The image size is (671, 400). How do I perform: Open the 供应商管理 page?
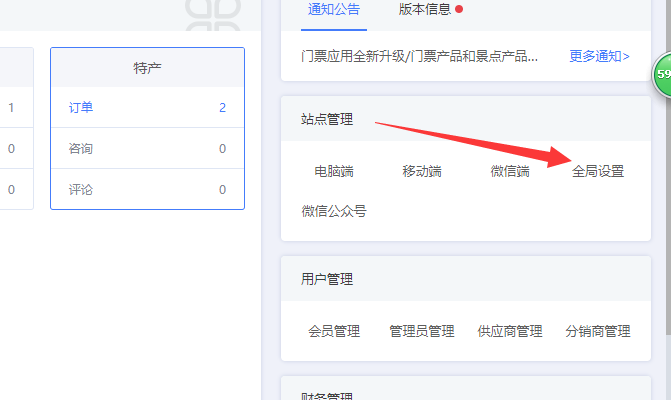[510, 331]
